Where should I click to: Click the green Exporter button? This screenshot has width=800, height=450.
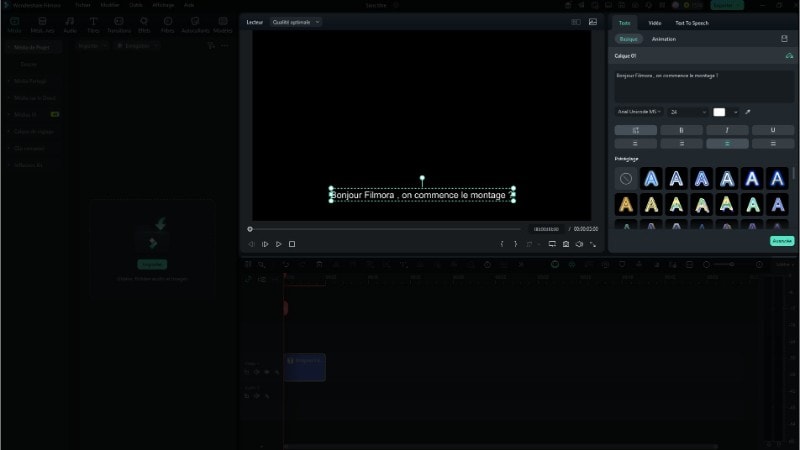[727, 5]
